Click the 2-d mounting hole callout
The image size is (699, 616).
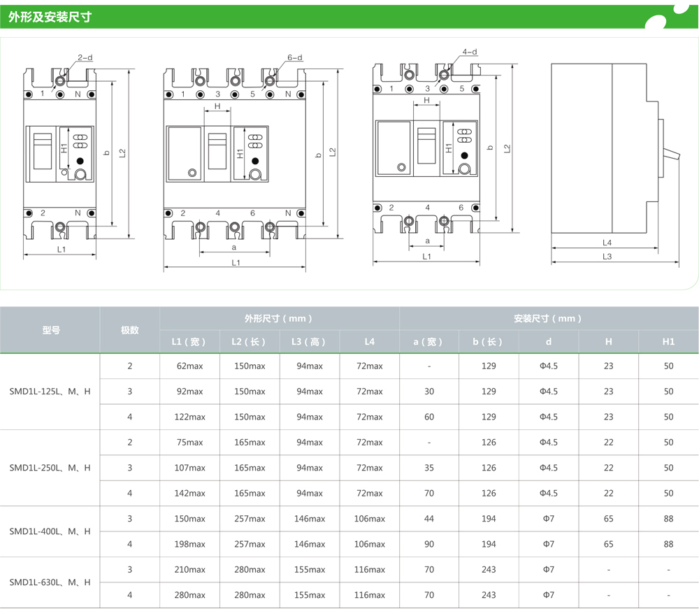(85, 57)
